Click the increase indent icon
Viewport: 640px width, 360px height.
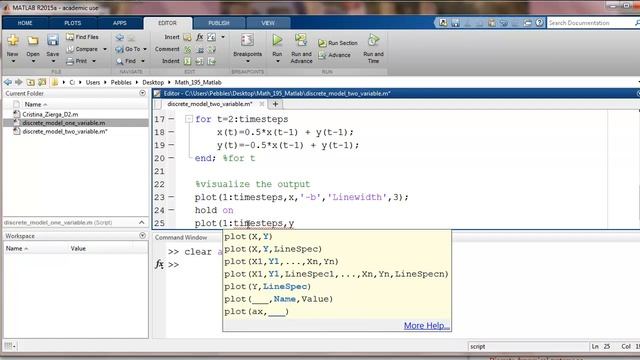pyautogui.click(x=199, y=61)
